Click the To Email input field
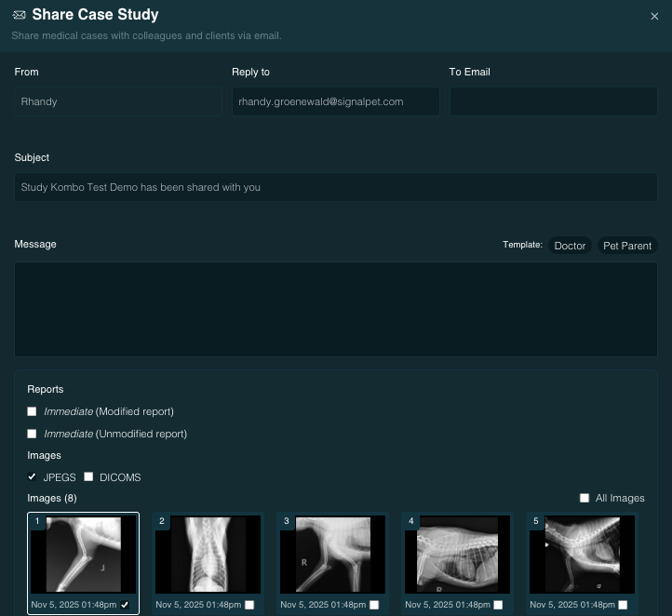Image resolution: width=672 pixels, height=616 pixels. click(x=553, y=101)
